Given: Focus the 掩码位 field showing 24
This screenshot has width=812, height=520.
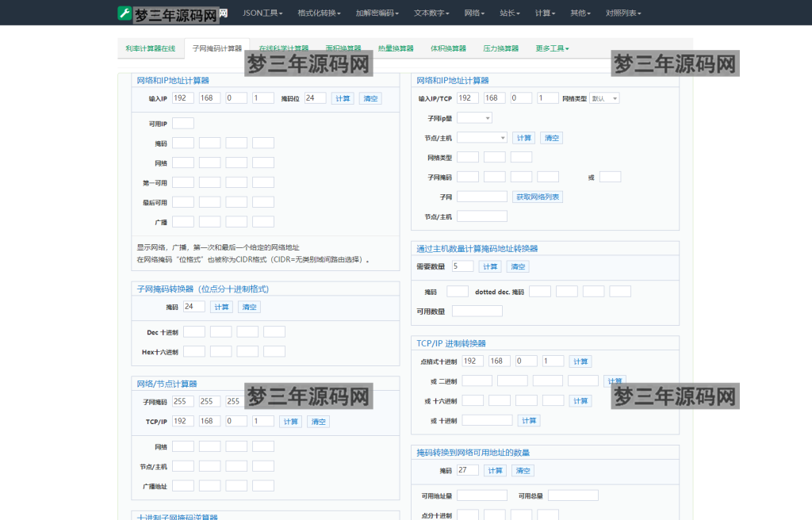Looking at the screenshot, I should 316,97.
